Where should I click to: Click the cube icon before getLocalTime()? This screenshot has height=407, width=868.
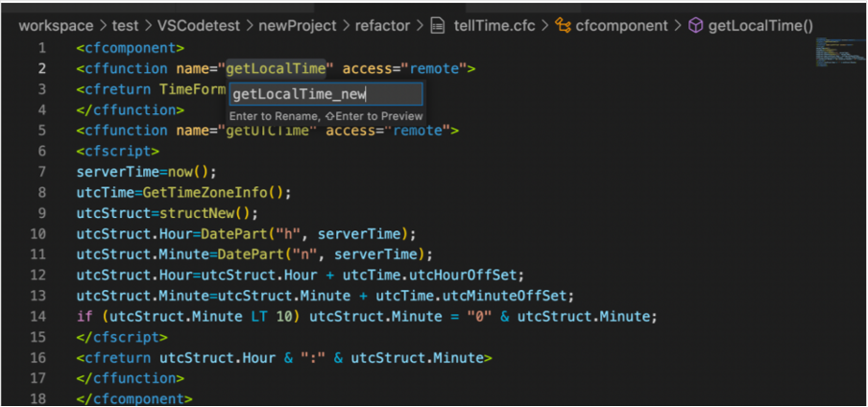point(696,25)
